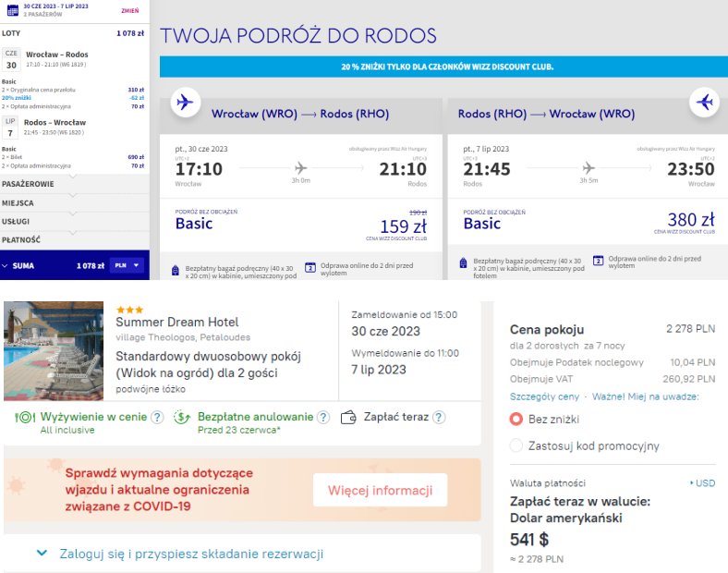This screenshot has width=728, height=573.
Task: Click the meal fork-and-plate icon
Action: coord(25,418)
